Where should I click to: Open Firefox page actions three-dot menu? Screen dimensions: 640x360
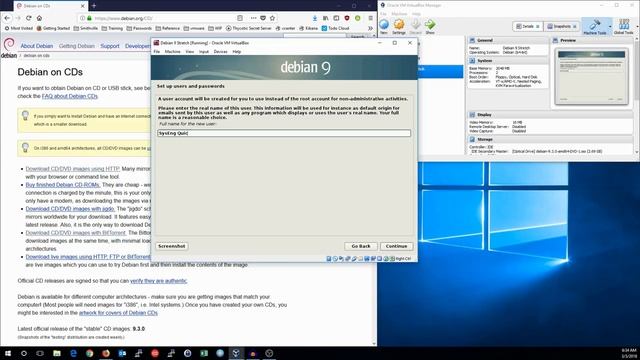point(253,18)
